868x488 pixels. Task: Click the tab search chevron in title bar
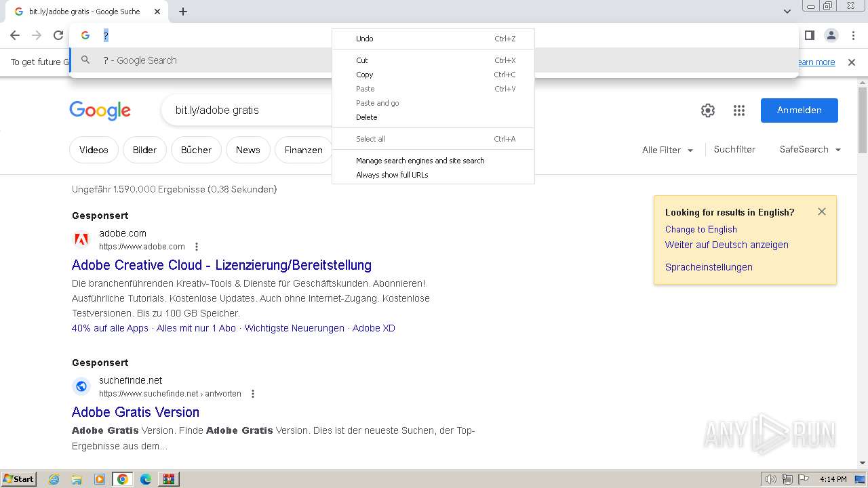tap(787, 12)
